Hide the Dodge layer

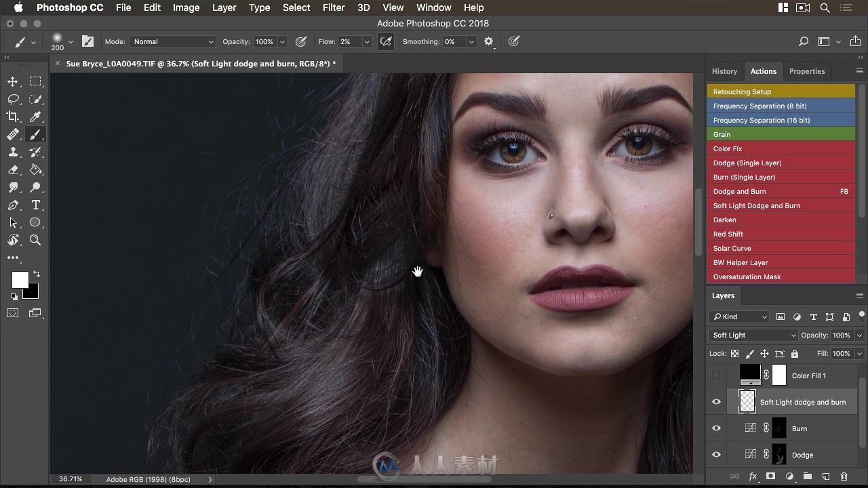point(716,455)
